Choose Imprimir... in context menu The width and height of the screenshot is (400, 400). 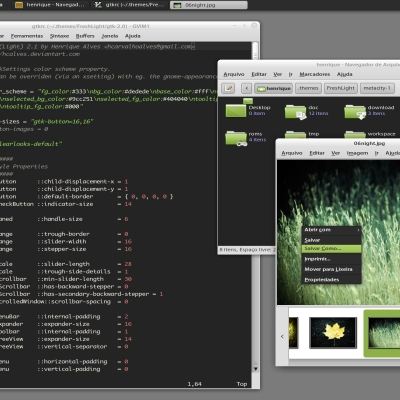click(331, 259)
